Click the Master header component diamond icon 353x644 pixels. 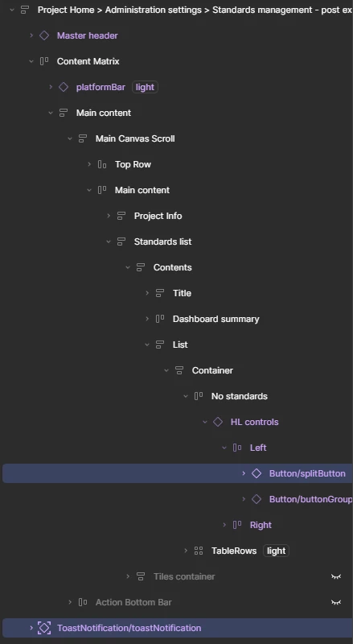[44, 35]
